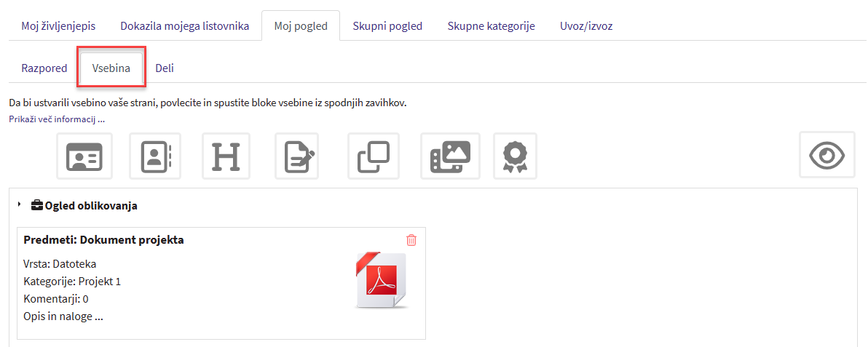Open the Moj življenjepis tab
Image resolution: width=868 pixels, height=347 pixels.
(x=58, y=26)
